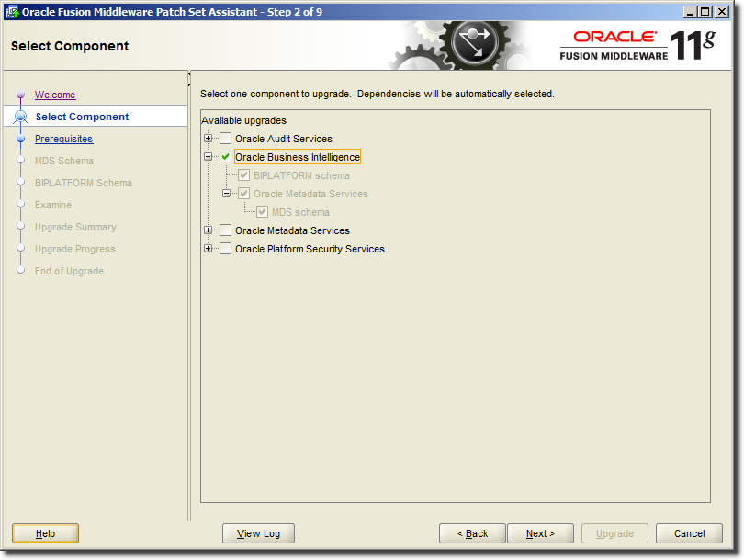Click the Select Component step marker icon
This screenshot has height=560, width=744.
pos(20,117)
